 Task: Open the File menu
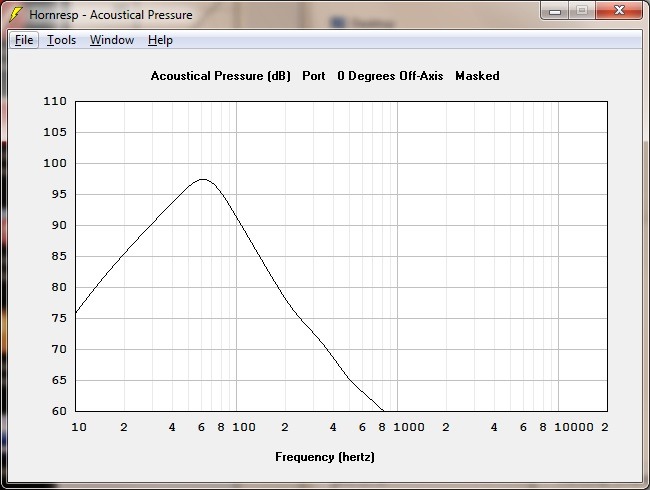(x=24, y=40)
